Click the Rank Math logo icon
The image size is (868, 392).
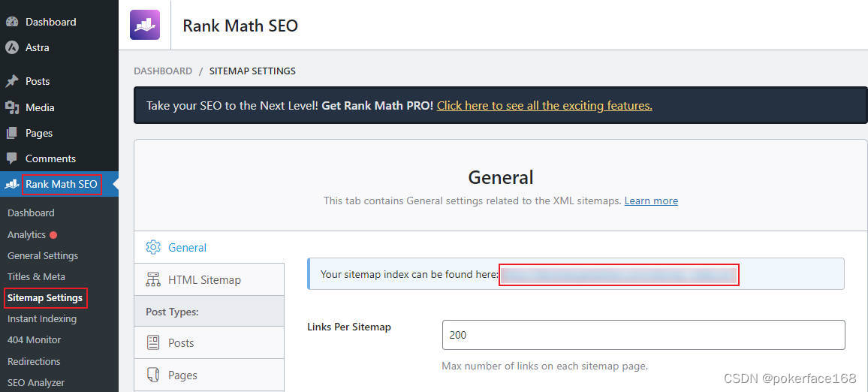click(x=145, y=25)
